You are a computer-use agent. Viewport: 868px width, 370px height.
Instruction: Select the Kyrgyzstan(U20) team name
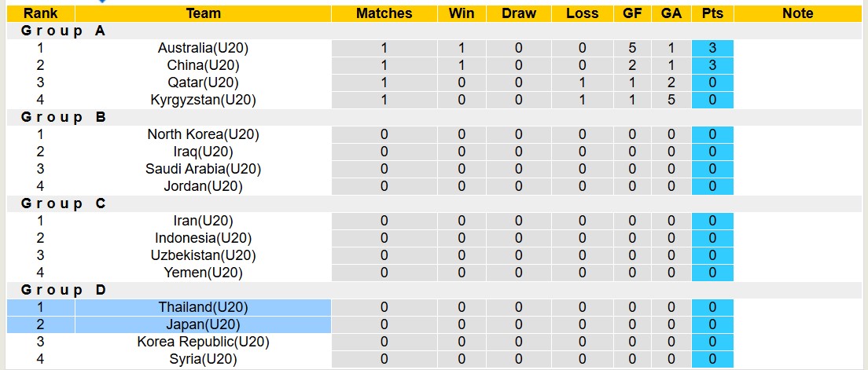coord(203,100)
